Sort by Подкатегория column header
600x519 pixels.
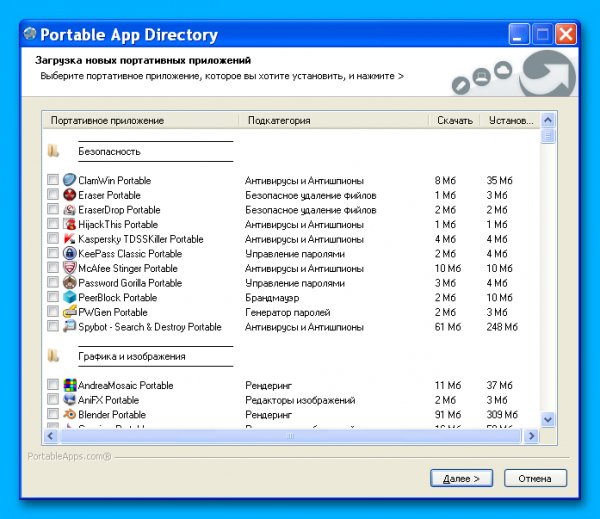333,121
